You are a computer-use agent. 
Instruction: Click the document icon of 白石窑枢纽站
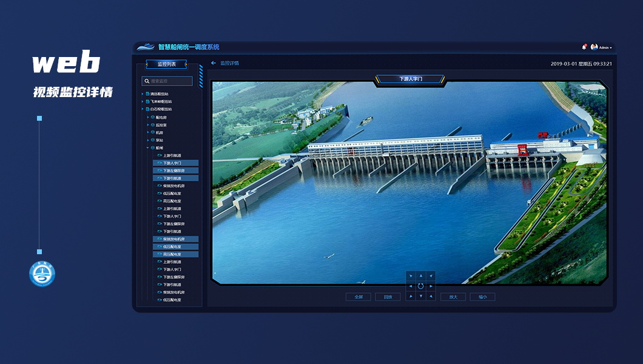147,109
